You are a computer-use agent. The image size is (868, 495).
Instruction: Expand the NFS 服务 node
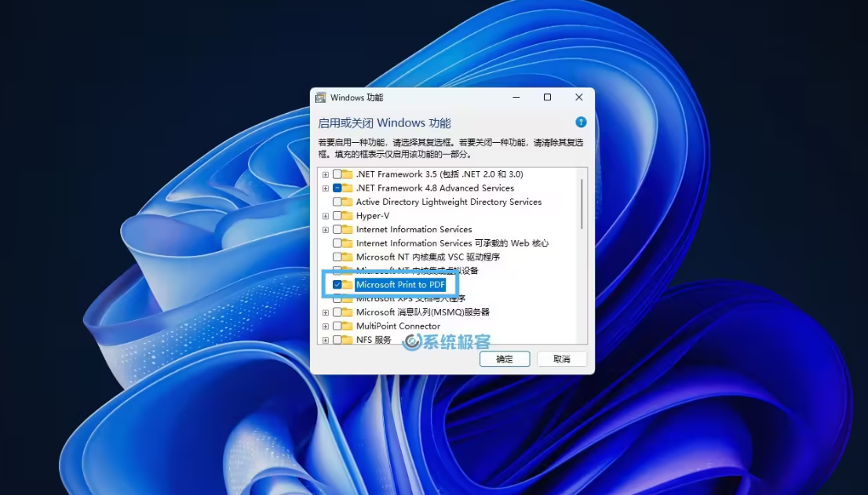coord(326,340)
